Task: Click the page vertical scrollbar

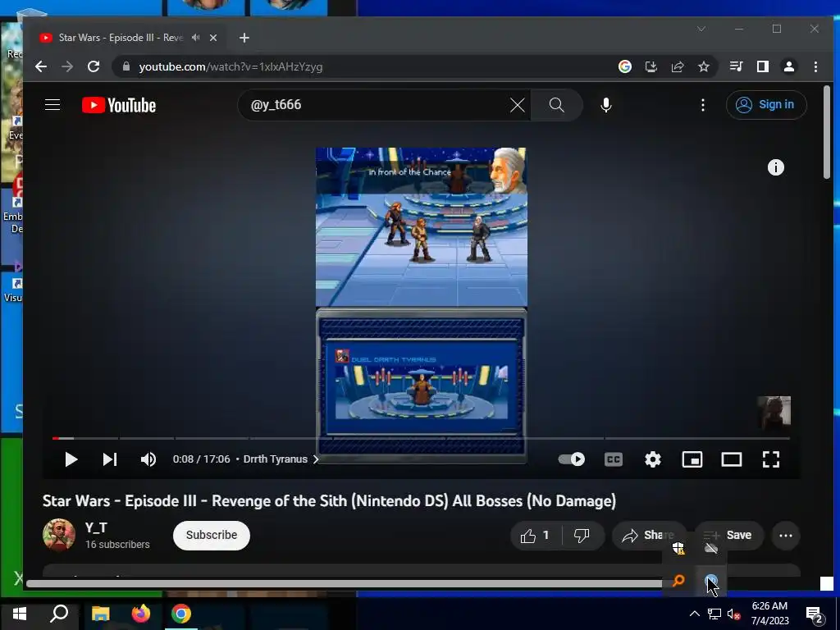Action: [x=827, y=132]
